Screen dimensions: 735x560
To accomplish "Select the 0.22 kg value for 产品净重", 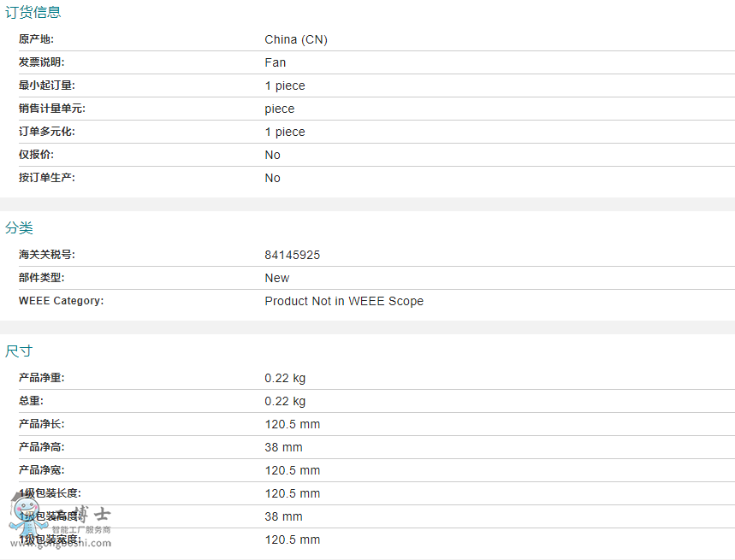I will coord(285,378).
